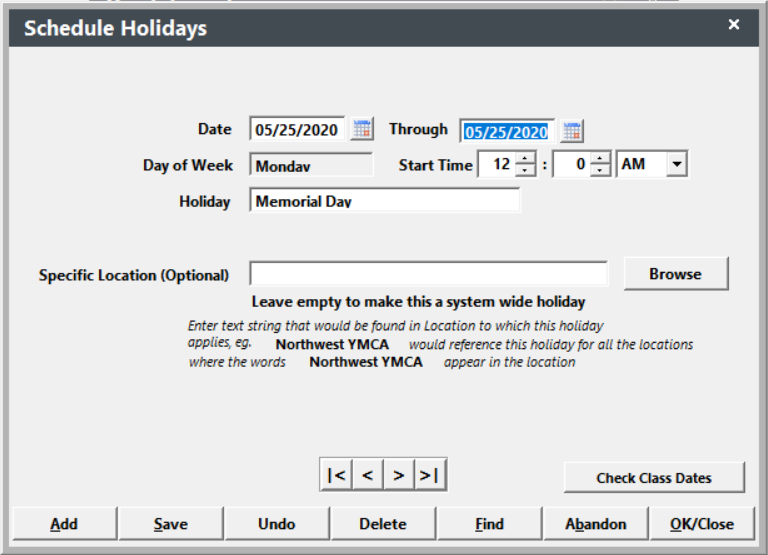This screenshot has width=768, height=555.
Task: Add a new holiday record
Action: [x=64, y=524]
